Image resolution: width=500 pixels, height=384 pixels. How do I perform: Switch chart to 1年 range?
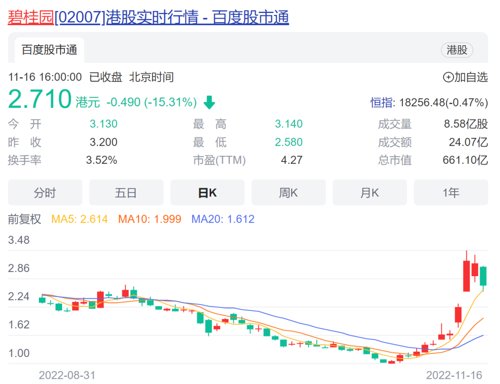pyautogui.click(x=451, y=193)
